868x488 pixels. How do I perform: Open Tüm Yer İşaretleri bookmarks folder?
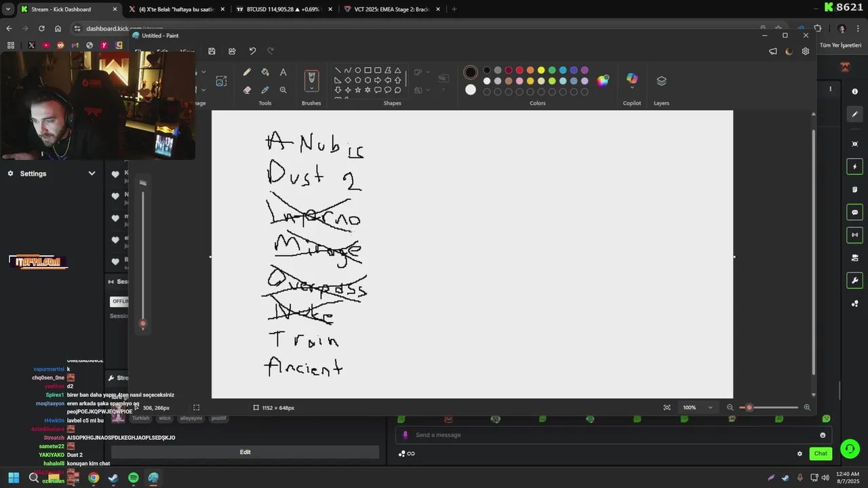click(840, 45)
